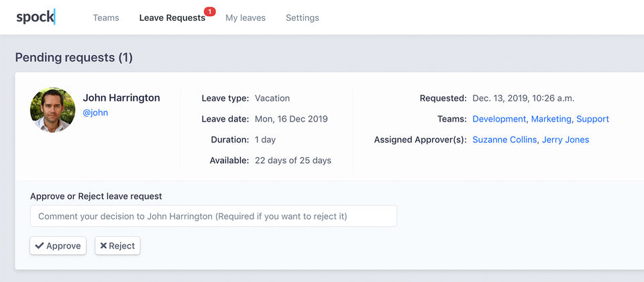Click the John Harrington name heading
644x282 pixels.
(x=121, y=98)
